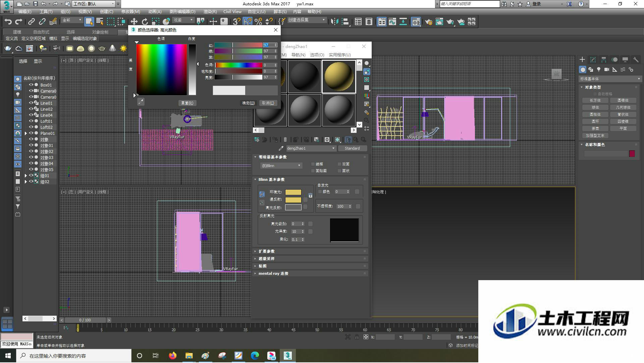This screenshot has width=644, height=363.
Task: Open the 标准基本体 primitives dropdown
Action: (610, 79)
